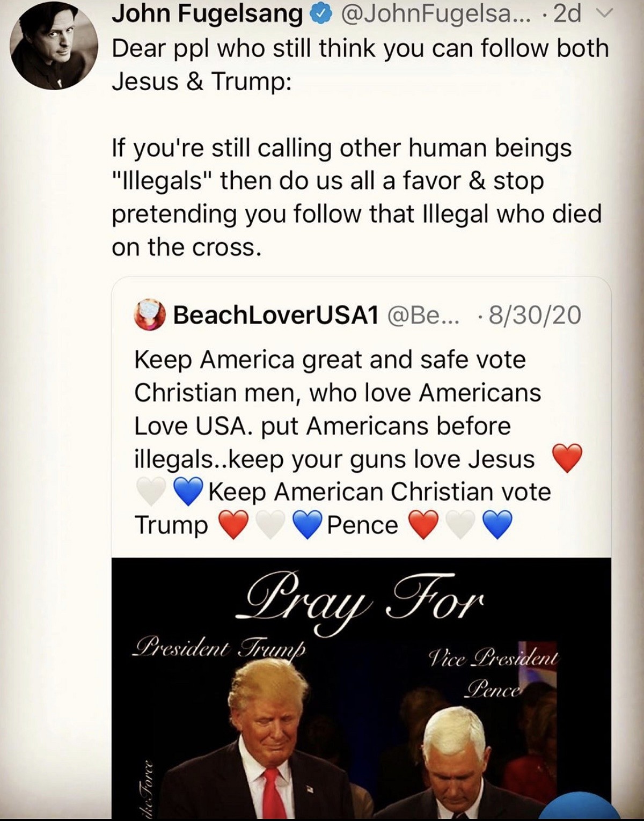
Task: Open the Pray For image attachment
Action: pos(361,688)
